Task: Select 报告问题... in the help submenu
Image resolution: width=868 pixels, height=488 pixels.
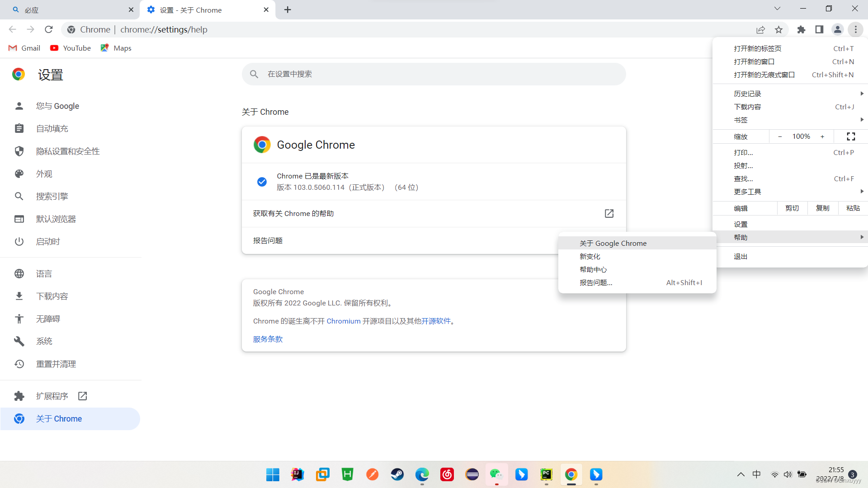Action: pyautogui.click(x=637, y=282)
